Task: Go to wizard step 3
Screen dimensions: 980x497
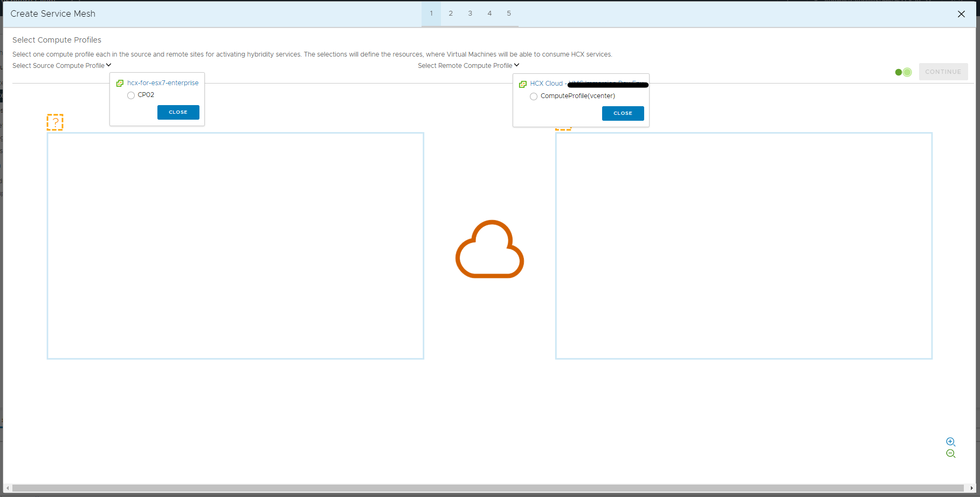Action: [470, 13]
